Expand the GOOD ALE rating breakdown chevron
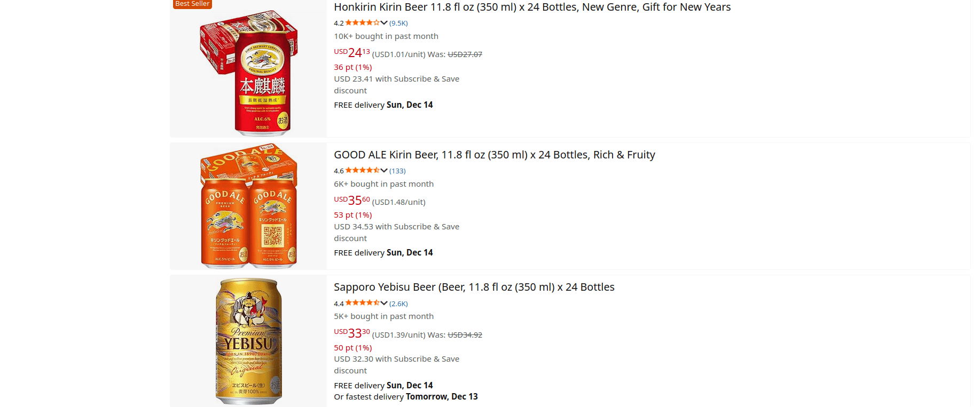The image size is (980, 407). (x=384, y=171)
